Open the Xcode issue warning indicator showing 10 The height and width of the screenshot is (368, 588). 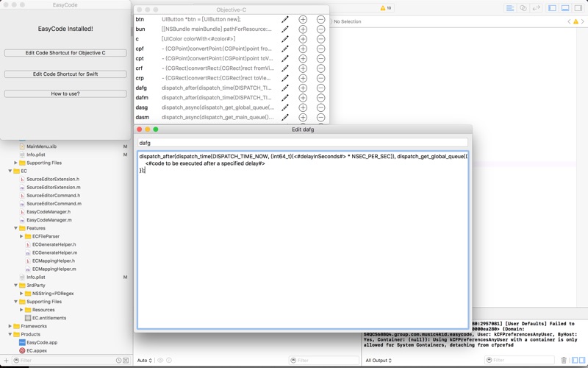385,8
